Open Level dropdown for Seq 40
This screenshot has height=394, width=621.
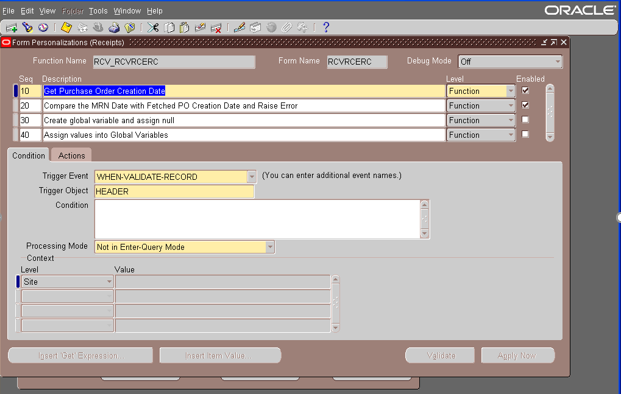click(511, 135)
